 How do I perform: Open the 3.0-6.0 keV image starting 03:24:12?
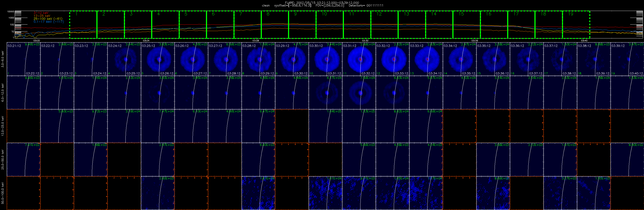(124, 59)
